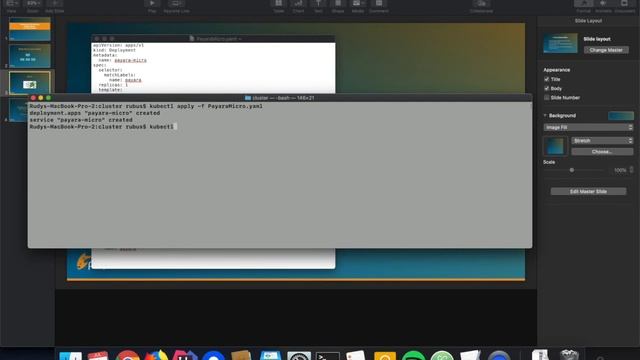Click the Edit Master Slide button
Screen dimensions: 640x360
pyautogui.click(x=588, y=191)
